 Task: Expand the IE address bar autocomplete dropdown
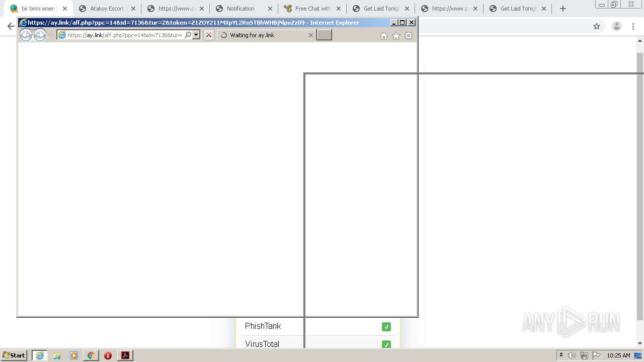[196, 35]
